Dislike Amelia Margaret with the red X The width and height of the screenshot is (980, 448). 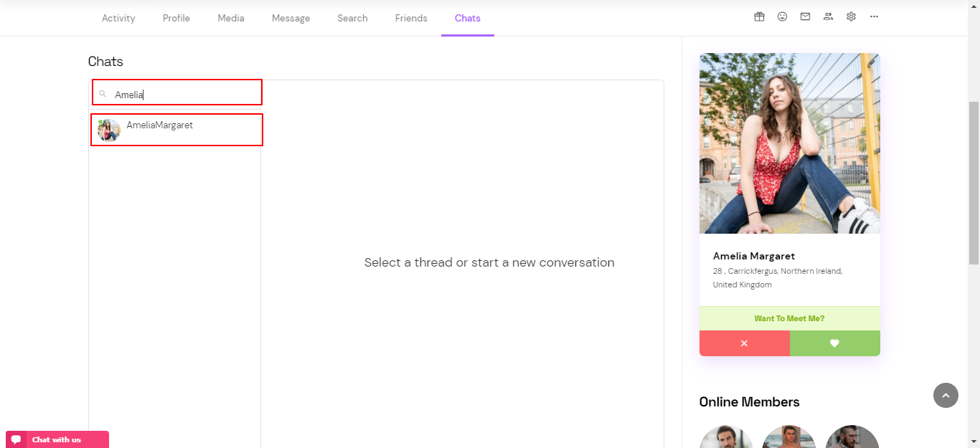[x=745, y=343]
